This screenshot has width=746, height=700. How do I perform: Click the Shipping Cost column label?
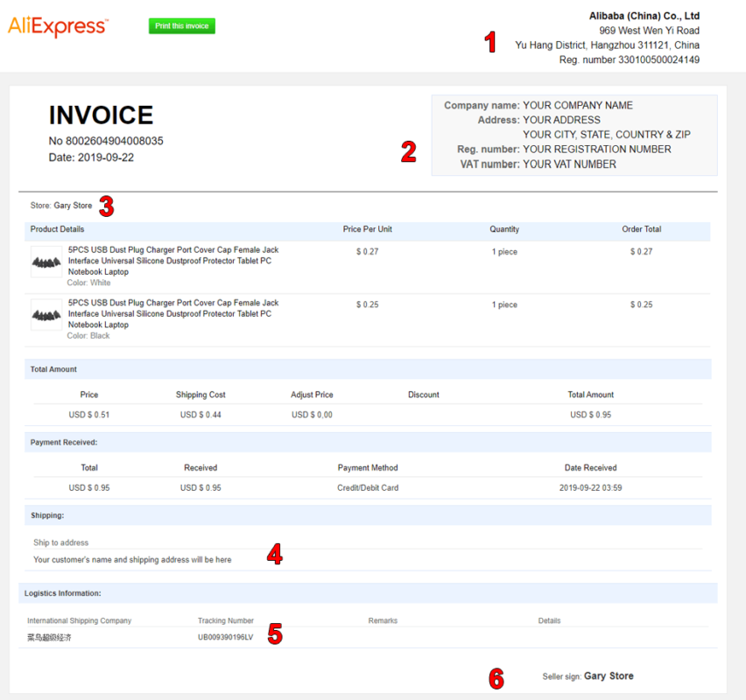coord(201,395)
